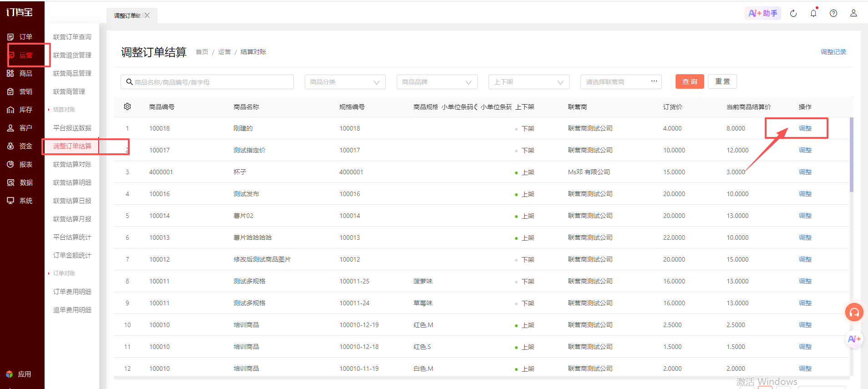Expand the 商品品牌 dropdown

pos(437,82)
